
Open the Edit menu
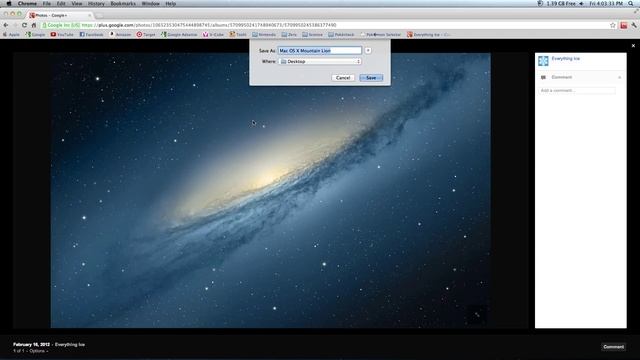[x=61, y=3]
